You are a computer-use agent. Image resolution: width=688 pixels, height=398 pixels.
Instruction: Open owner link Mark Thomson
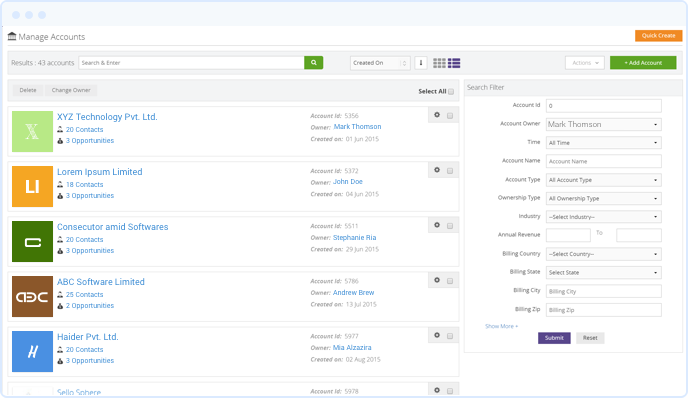(357, 126)
